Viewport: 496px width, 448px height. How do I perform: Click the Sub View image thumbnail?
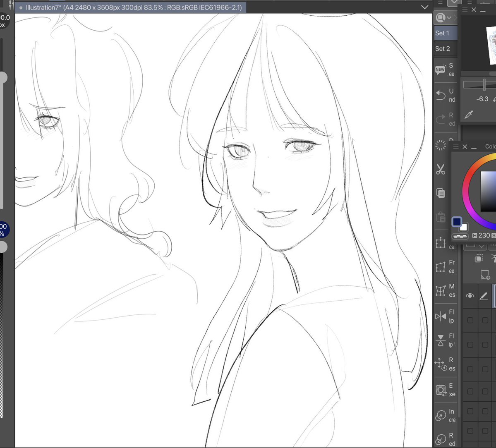[491, 45]
